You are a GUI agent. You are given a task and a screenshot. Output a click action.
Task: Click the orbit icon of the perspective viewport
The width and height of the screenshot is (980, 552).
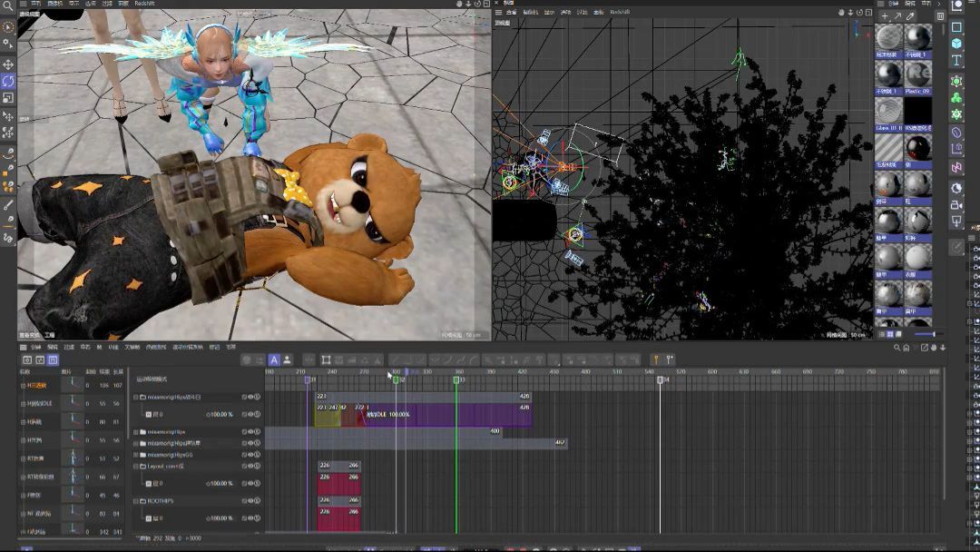[477, 4]
